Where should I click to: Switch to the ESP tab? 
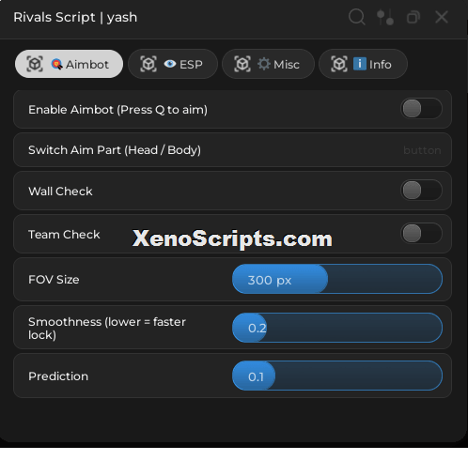(x=173, y=64)
